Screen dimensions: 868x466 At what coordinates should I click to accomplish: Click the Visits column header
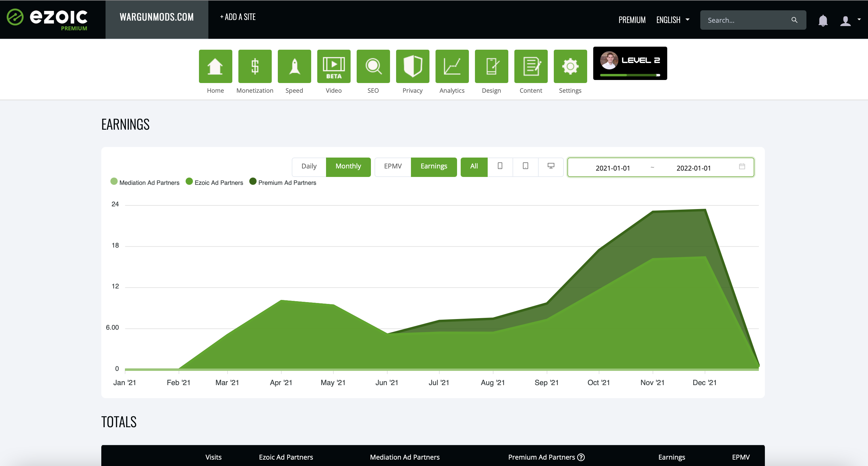coord(213,457)
